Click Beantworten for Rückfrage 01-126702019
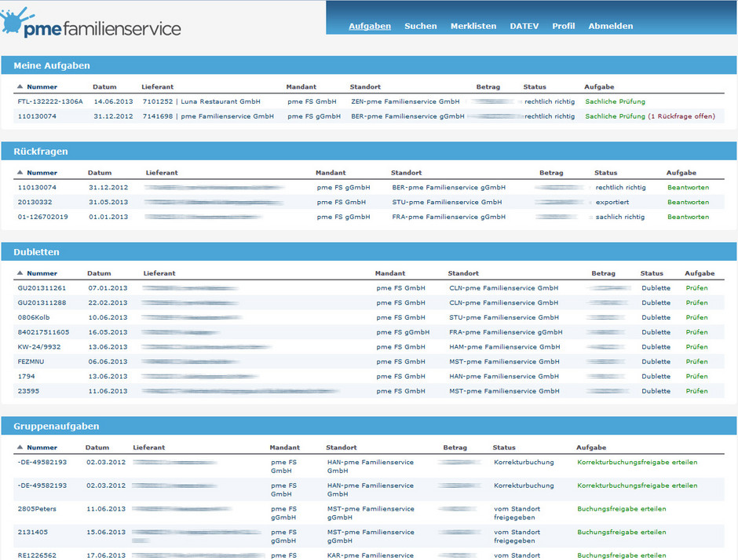This screenshot has width=738, height=560. pyautogui.click(x=688, y=217)
